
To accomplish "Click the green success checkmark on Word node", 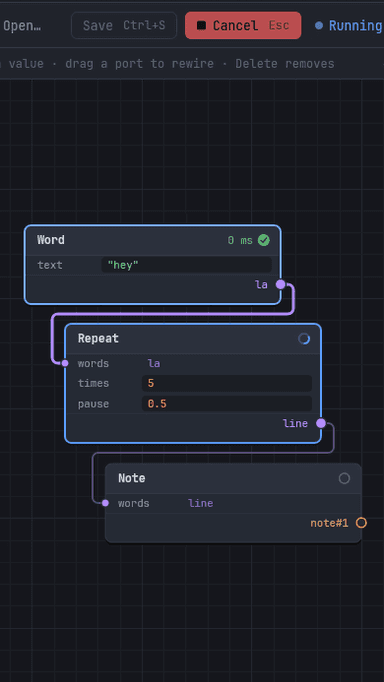I will (264, 240).
